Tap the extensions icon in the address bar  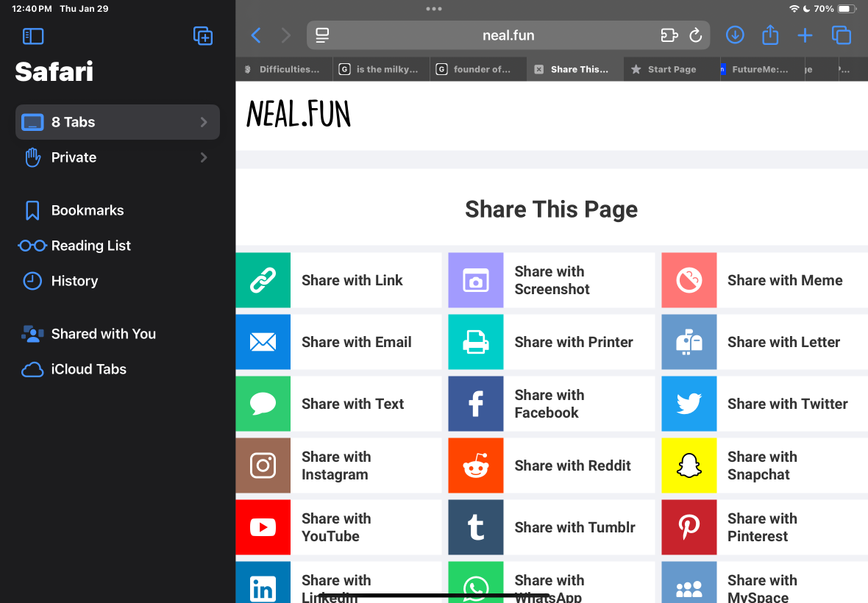pos(669,35)
